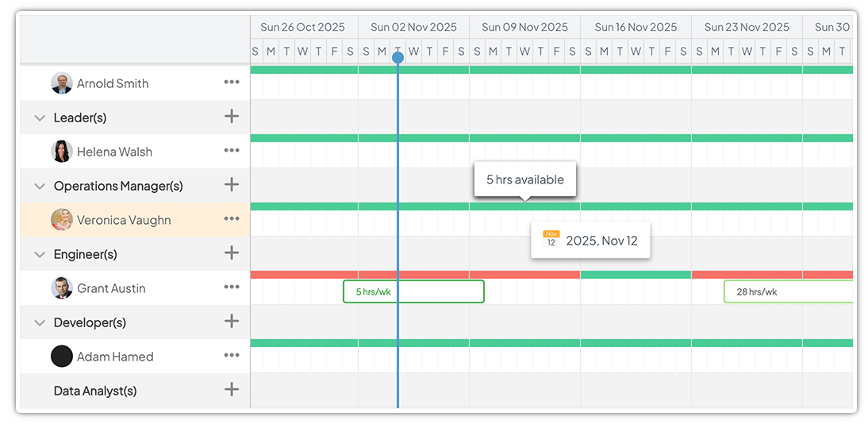Add a resource to the Developer(s) role
Screen dimensions: 868x432
tap(231, 322)
